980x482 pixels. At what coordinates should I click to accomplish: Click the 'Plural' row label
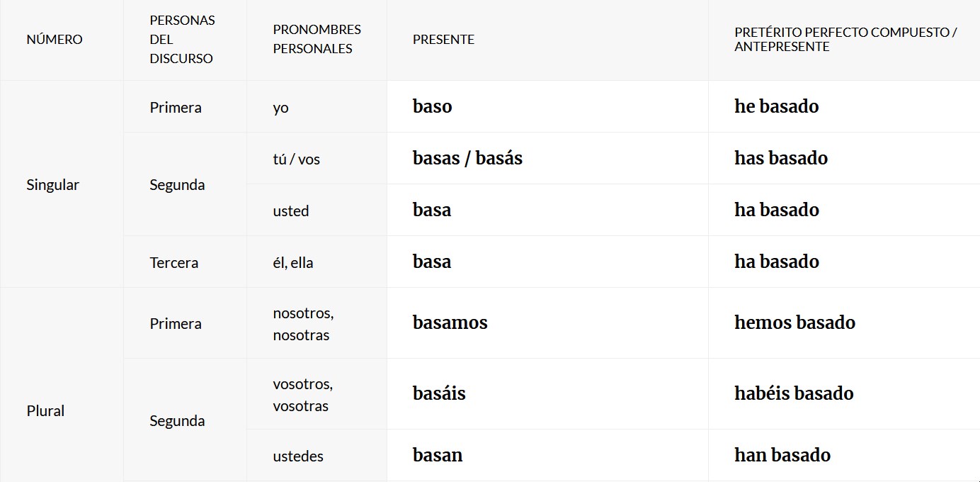click(x=45, y=411)
